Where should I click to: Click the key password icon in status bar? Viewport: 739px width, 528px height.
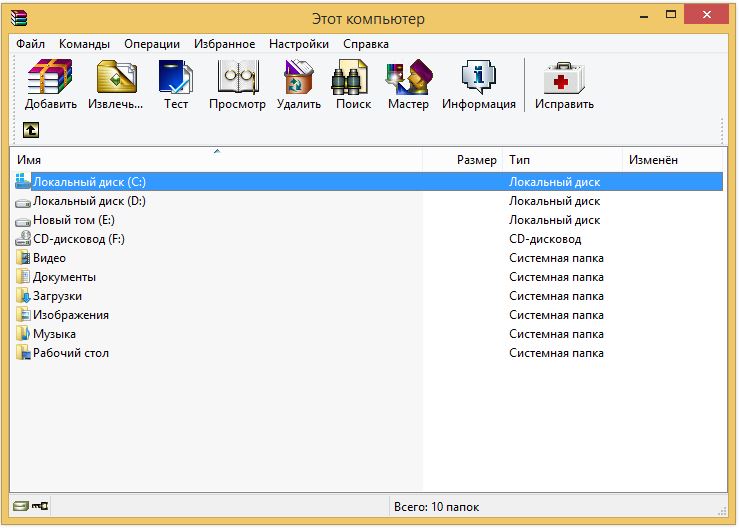tap(40, 506)
